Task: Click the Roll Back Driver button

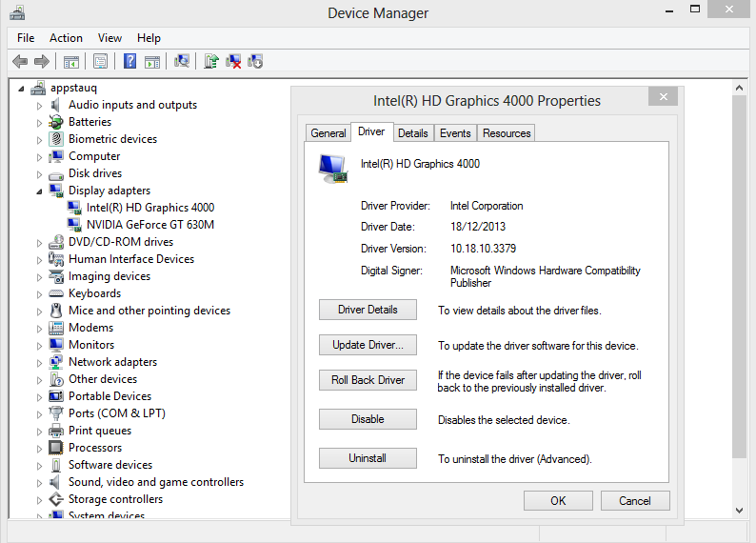Action: point(368,380)
